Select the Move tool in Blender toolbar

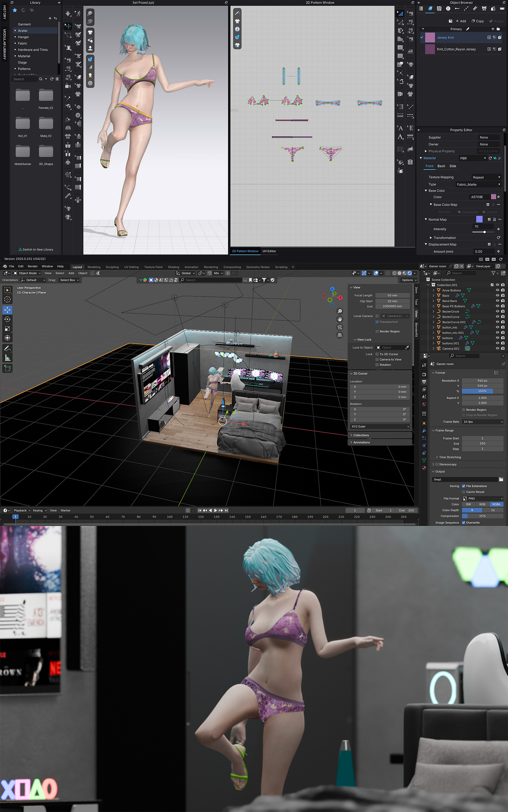pos(7,310)
